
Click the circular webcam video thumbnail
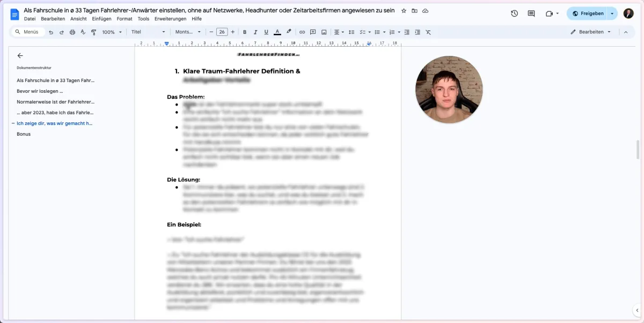(449, 90)
